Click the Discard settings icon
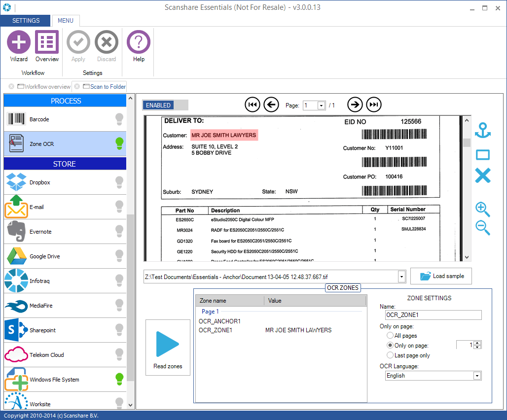The image size is (507, 420). [x=107, y=42]
